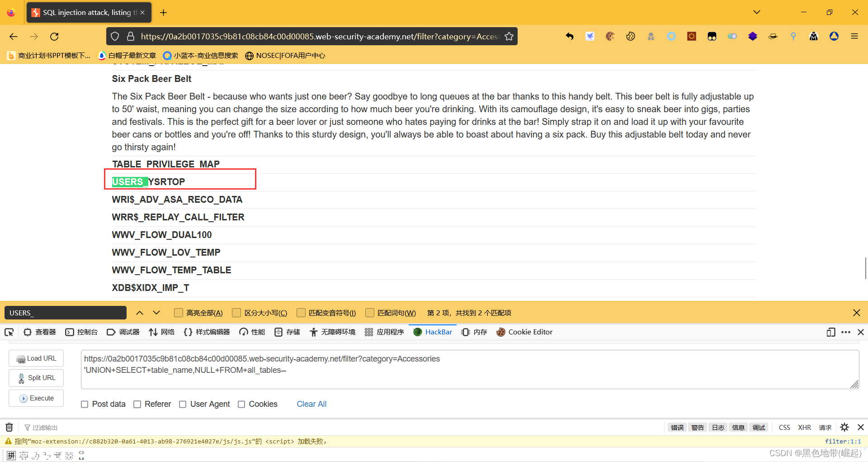Jump to next find match
Image resolution: width=868 pixels, height=462 pixels.
point(156,313)
